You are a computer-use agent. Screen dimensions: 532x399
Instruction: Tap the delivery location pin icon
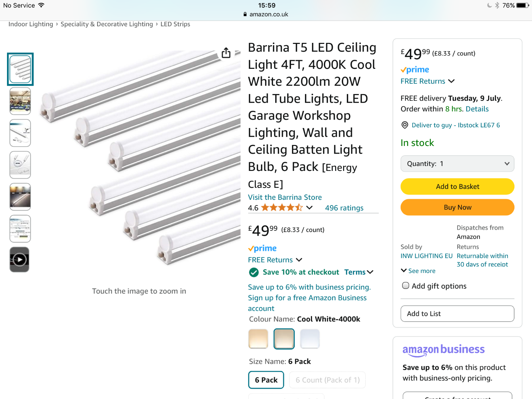[405, 125]
